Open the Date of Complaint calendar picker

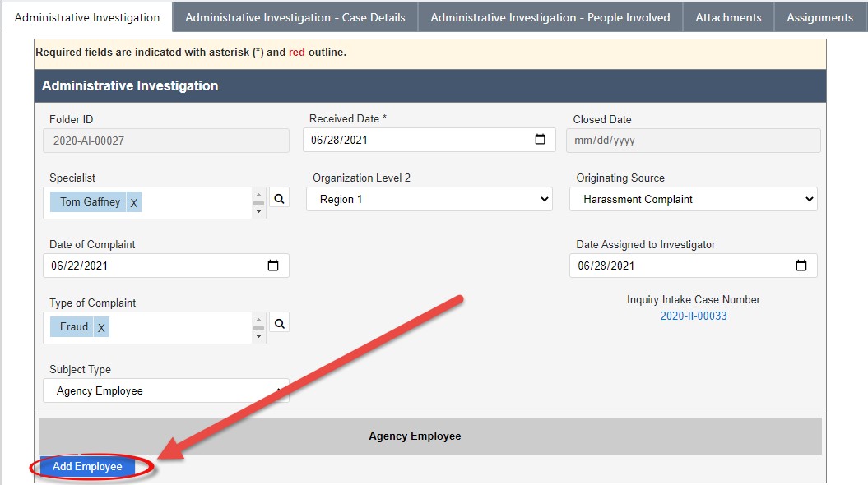point(273,266)
